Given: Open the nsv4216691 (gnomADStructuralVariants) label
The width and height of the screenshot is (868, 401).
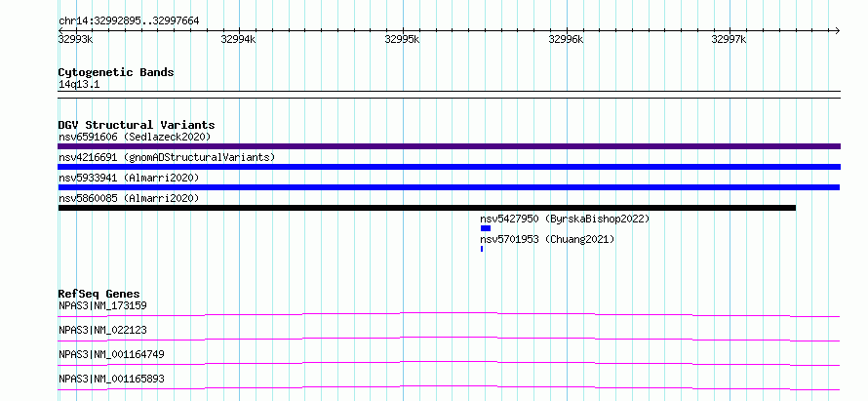Looking at the screenshot, I should pyautogui.click(x=167, y=157).
